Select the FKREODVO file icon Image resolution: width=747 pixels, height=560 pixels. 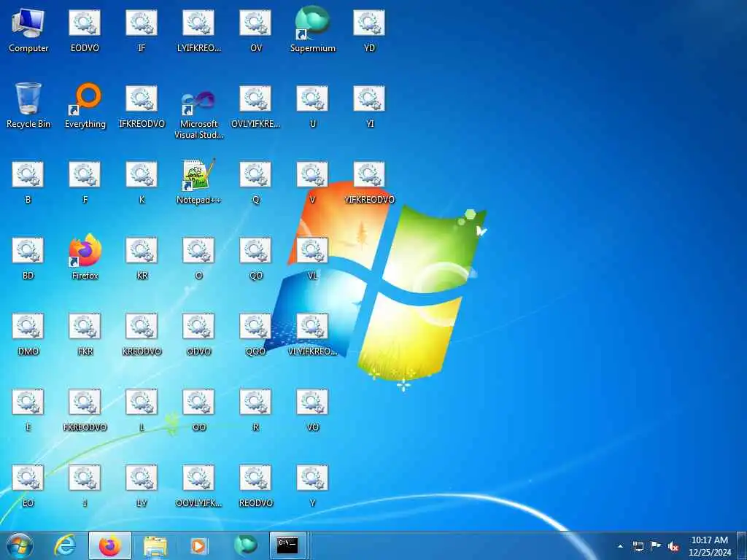(85, 410)
